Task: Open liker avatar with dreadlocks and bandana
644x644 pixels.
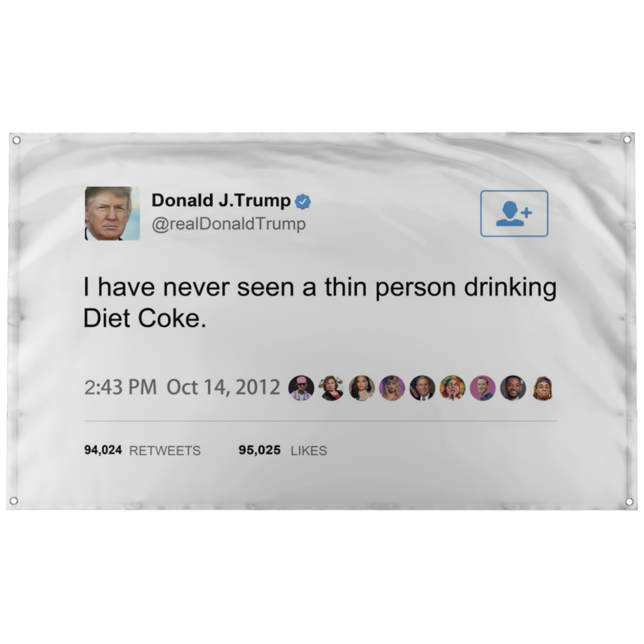Action: tap(543, 388)
